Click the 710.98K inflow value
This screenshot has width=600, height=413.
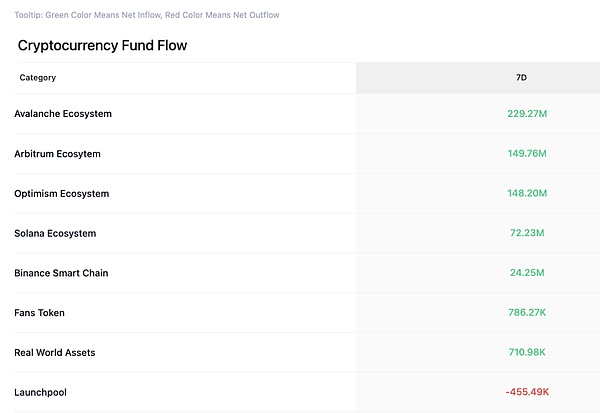tap(527, 353)
